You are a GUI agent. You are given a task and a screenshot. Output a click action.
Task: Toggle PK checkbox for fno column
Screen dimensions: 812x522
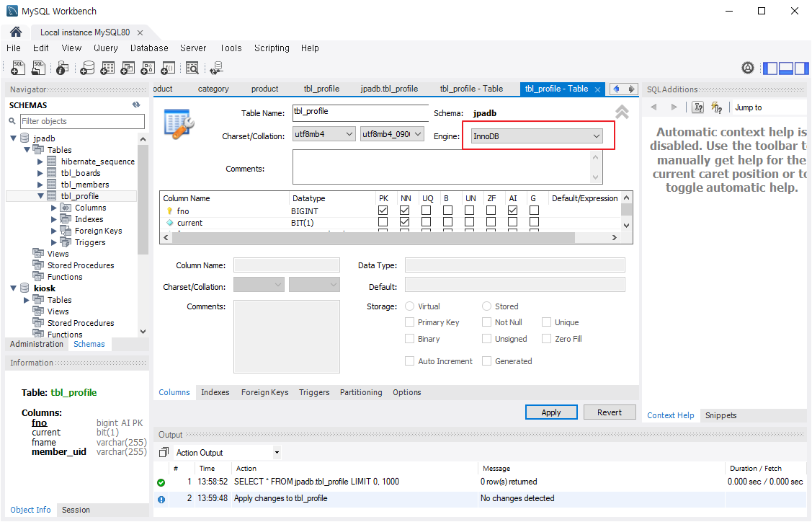[383, 211]
